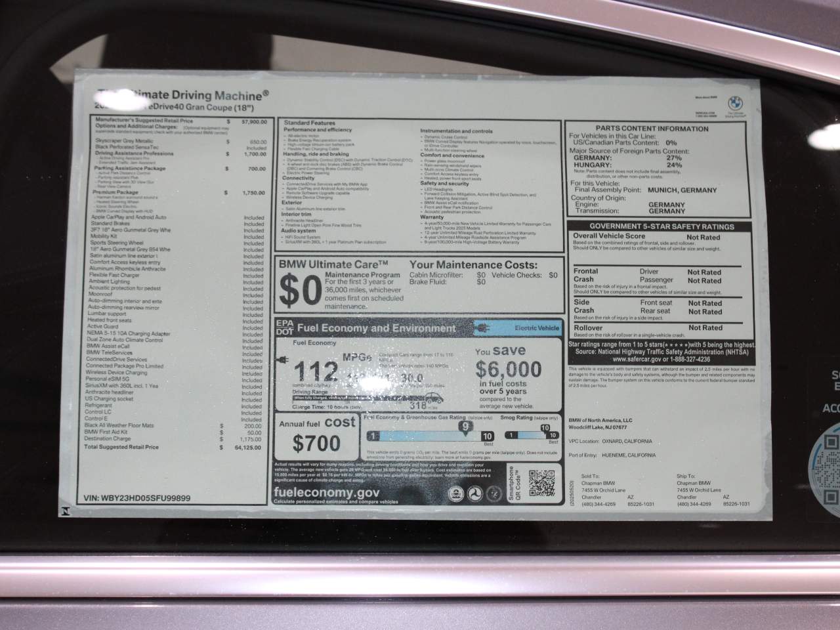This screenshot has width=840, height=630.
Task: Click the Destination Charge row
Action: click(173, 438)
